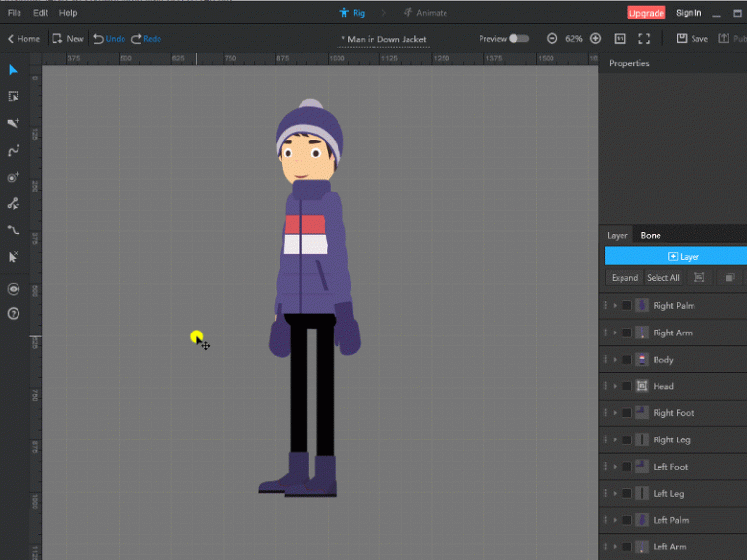This screenshot has height=560, width=747.
Task: Click the eye icon in left toolbar
Action: click(x=14, y=289)
